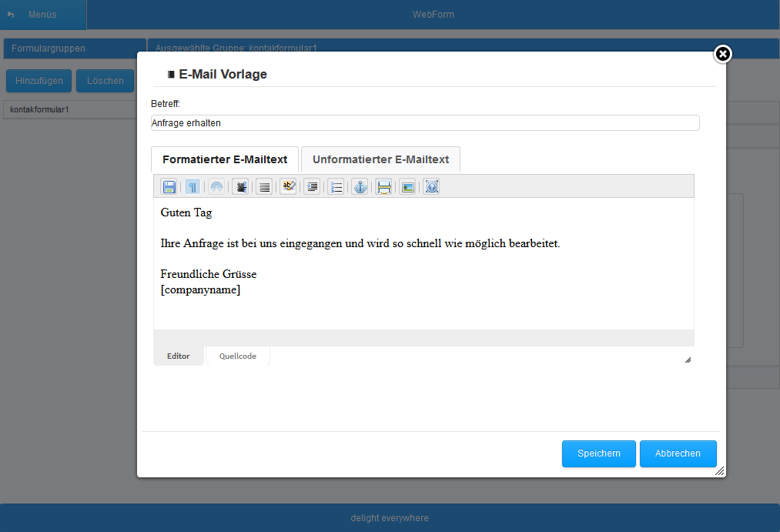The width and height of the screenshot is (780, 532).
Task: Switch to Quellcode view
Action: click(237, 356)
